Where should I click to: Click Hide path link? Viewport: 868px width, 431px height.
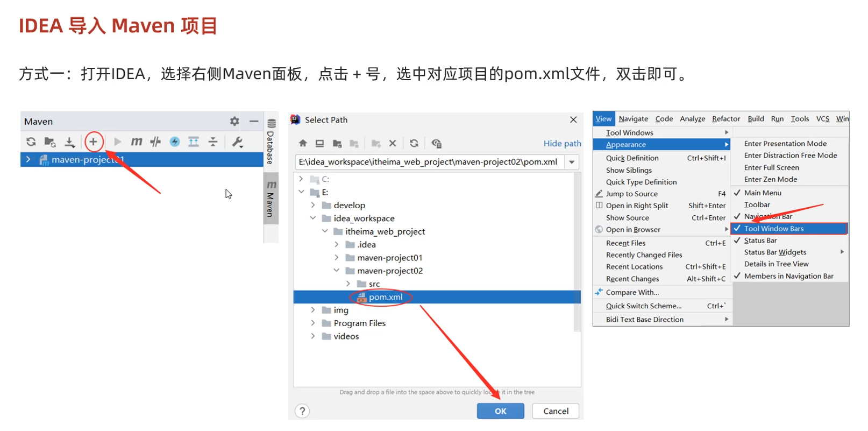click(562, 143)
